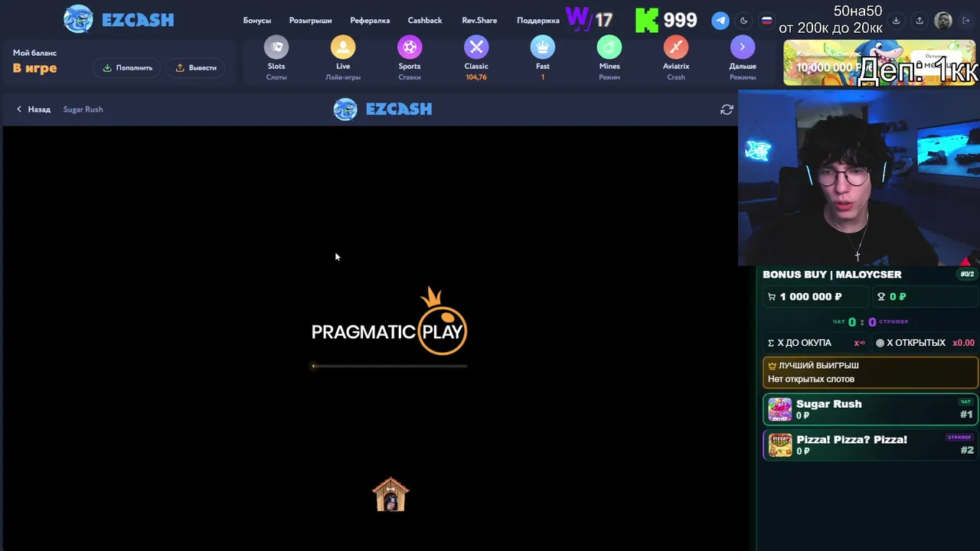Toggle dark mode moon icon

click(743, 21)
